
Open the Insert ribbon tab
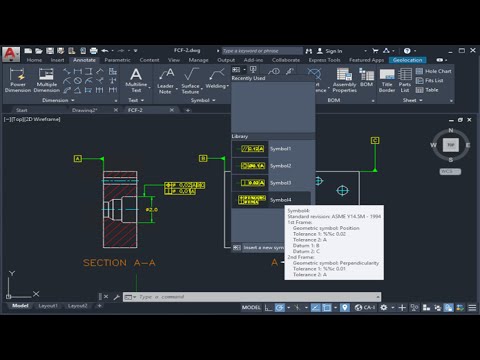tap(57, 60)
